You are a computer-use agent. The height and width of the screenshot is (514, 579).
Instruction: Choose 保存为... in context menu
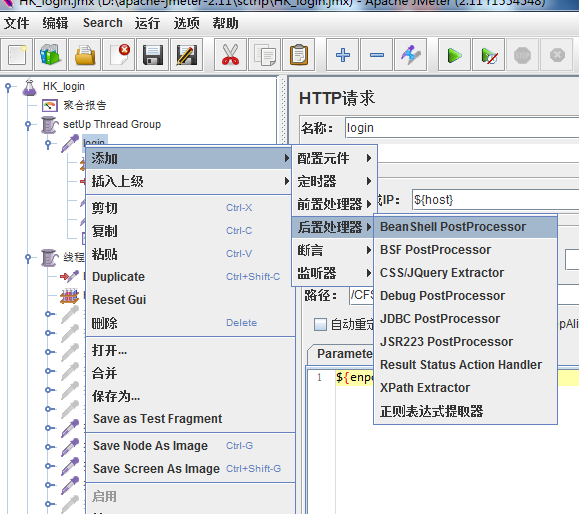pos(190,396)
